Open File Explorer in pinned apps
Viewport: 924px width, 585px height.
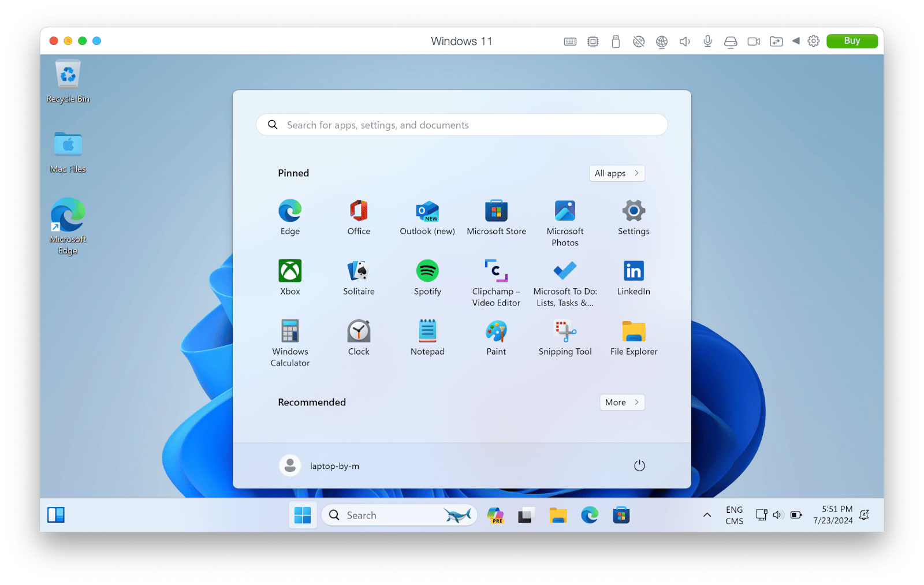point(634,337)
